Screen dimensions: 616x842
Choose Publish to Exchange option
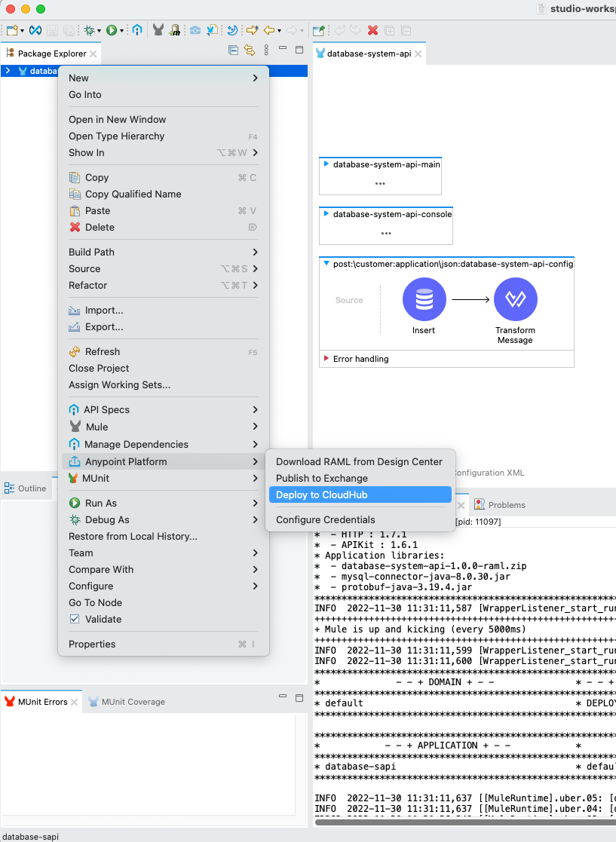click(x=322, y=478)
